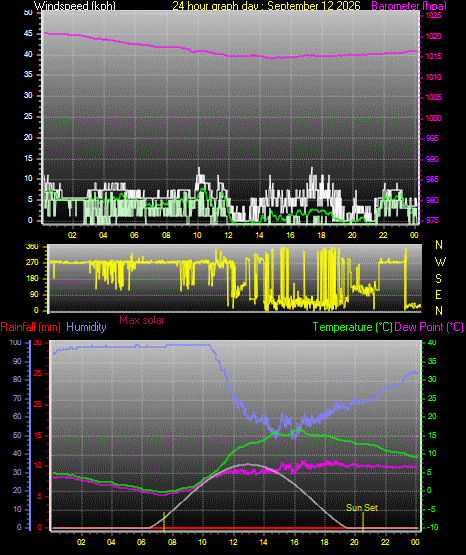Click the 45 value on the windspeed axis
The image size is (466, 555).
[x=28, y=34]
